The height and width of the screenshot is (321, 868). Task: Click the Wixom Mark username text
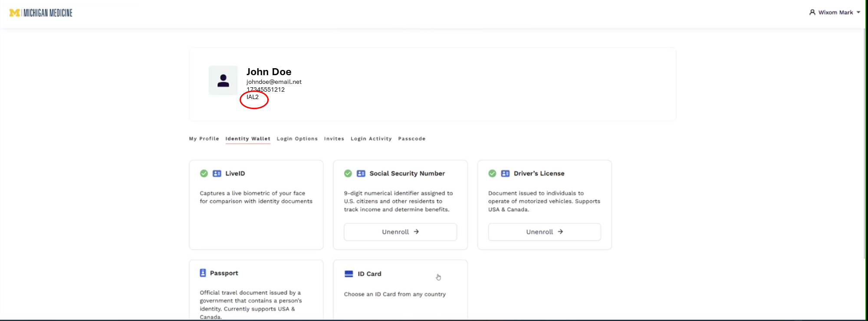(x=835, y=12)
